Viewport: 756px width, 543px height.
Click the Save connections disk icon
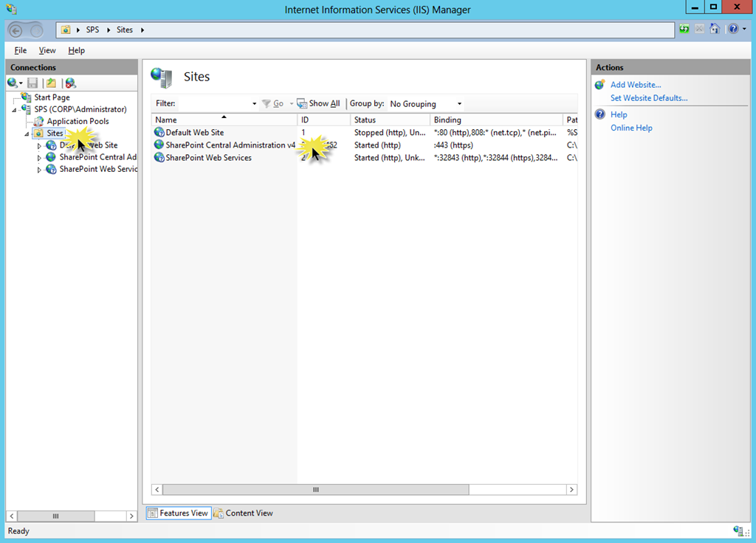pyautogui.click(x=32, y=83)
